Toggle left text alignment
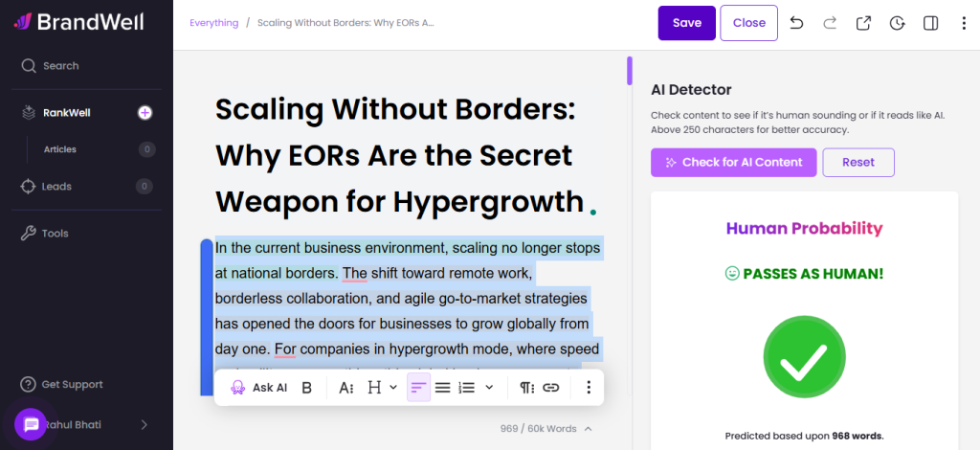Screen dimensions: 980x450 [x=418, y=388]
